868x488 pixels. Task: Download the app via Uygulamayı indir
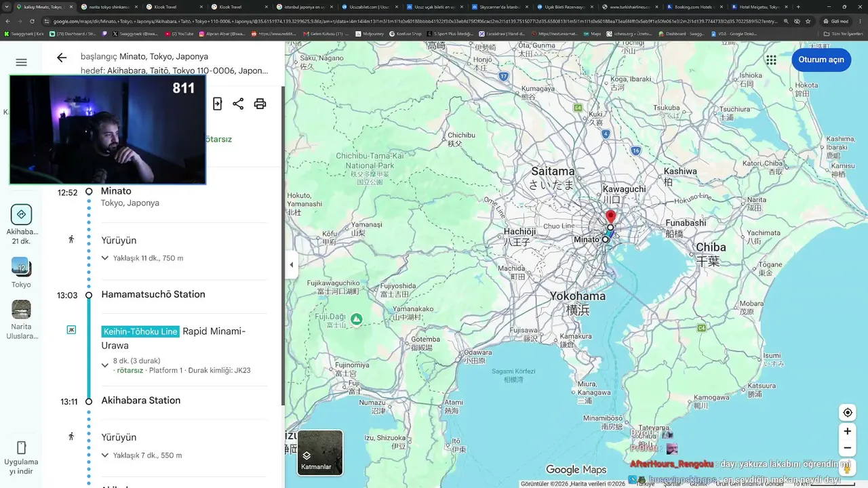click(21, 458)
